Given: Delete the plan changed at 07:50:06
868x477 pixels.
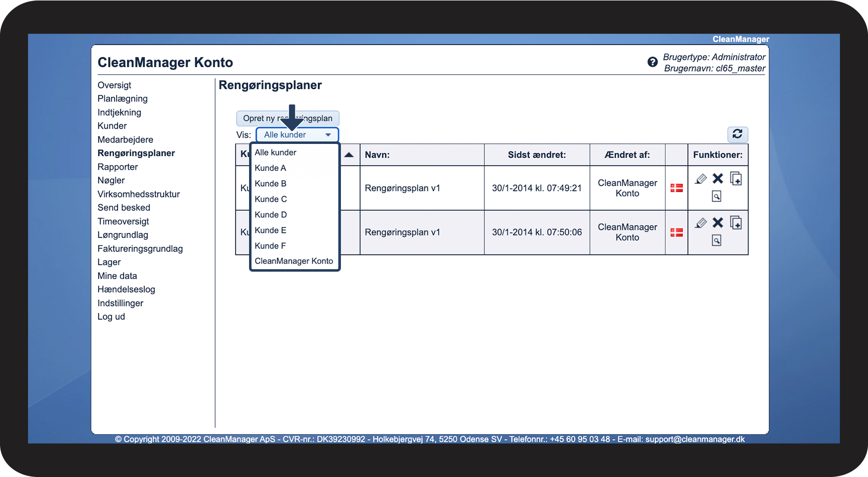Looking at the screenshot, I should pyautogui.click(x=718, y=223).
